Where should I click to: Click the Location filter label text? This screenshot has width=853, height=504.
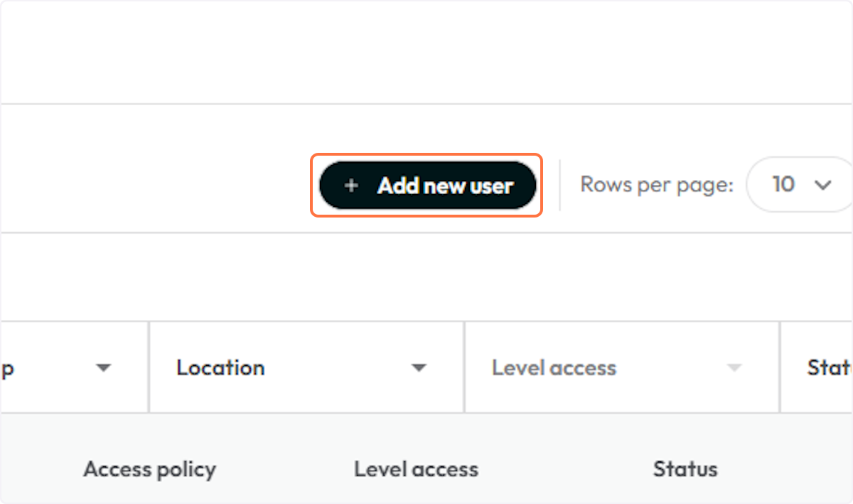220,368
